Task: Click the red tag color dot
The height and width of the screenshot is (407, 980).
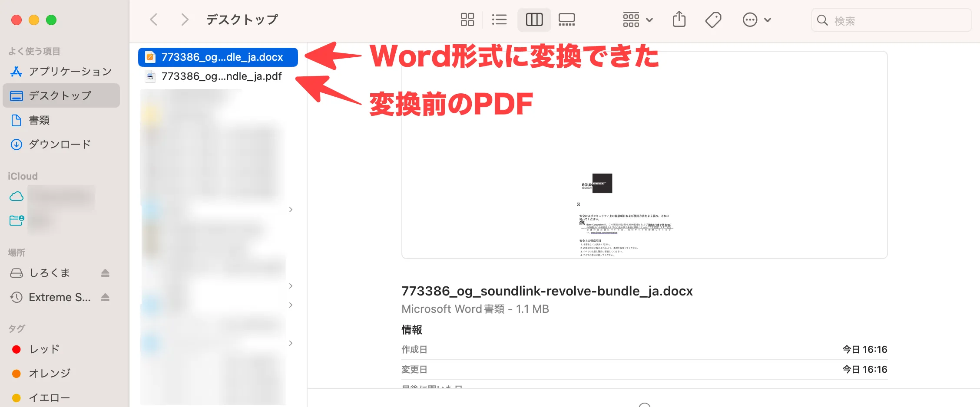Action: click(x=17, y=349)
